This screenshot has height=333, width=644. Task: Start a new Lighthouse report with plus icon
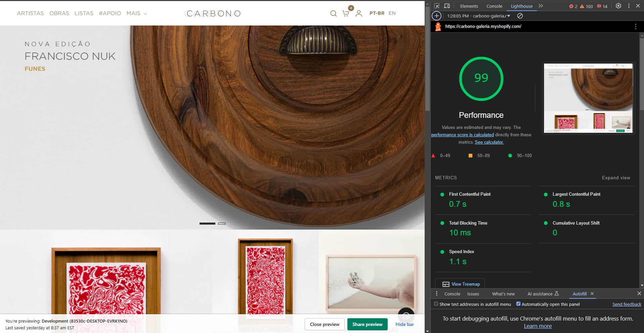pyautogui.click(x=436, y=16)
